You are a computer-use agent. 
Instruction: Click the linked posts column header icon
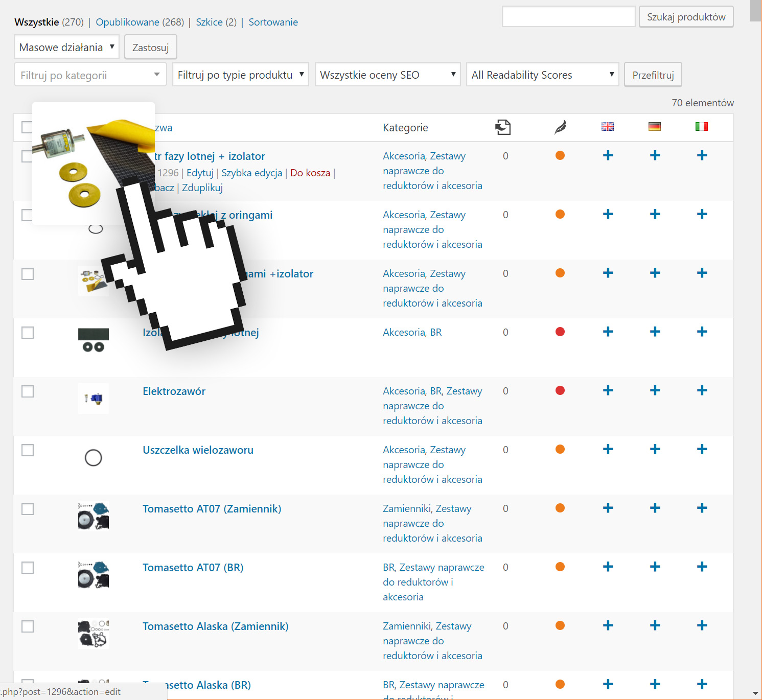[503, 127]
